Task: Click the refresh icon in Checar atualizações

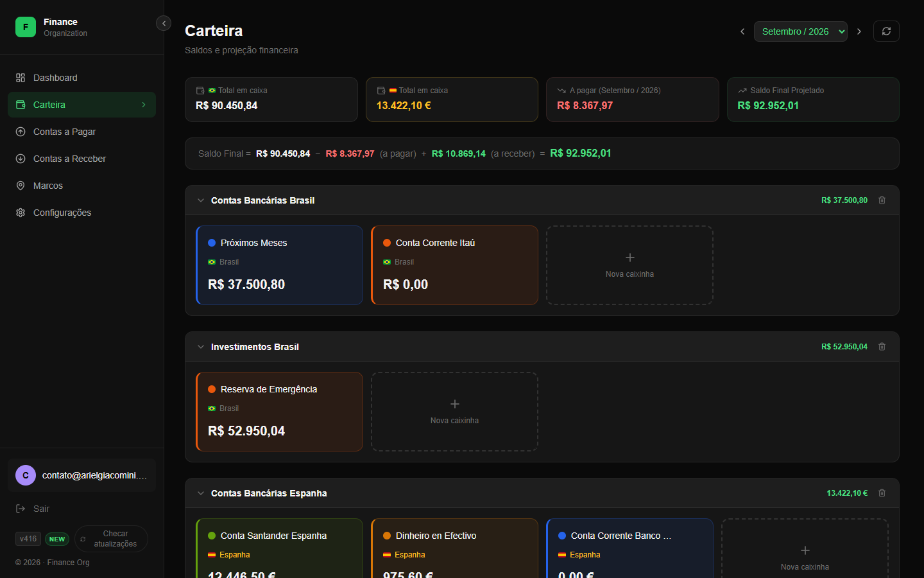Action: click(x=83, y=539)
